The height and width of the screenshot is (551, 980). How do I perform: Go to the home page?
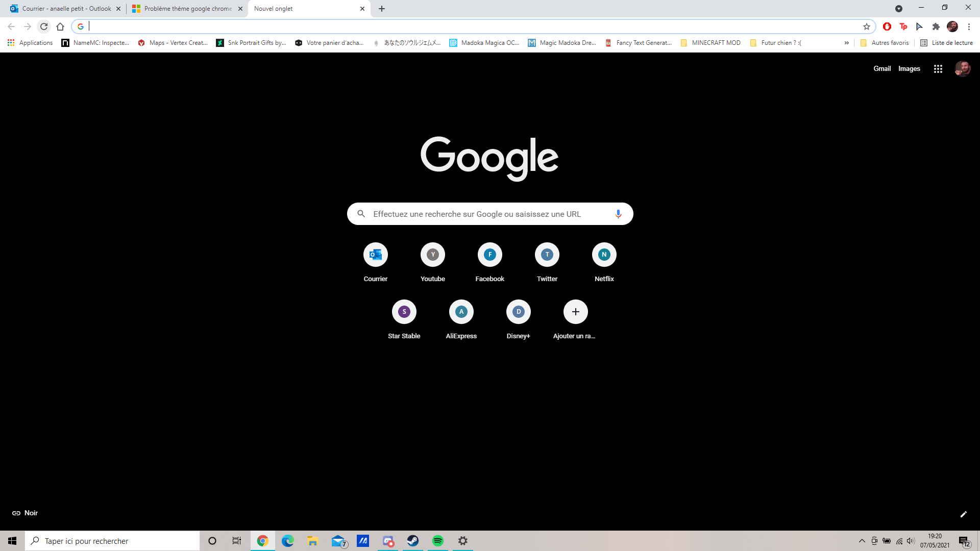(60, 27)
